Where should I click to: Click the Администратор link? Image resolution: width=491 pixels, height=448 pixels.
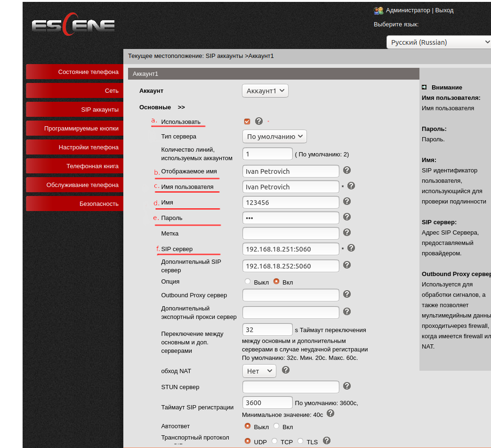pyautogui.click(x=408, y=10)
